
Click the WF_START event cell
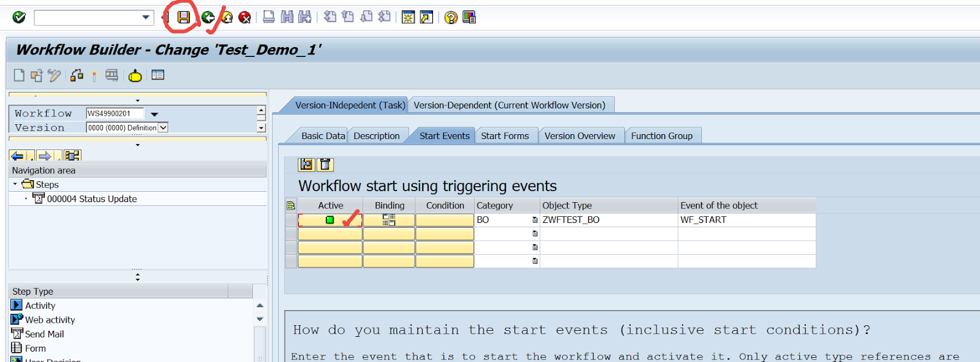(x=747, y=220)
